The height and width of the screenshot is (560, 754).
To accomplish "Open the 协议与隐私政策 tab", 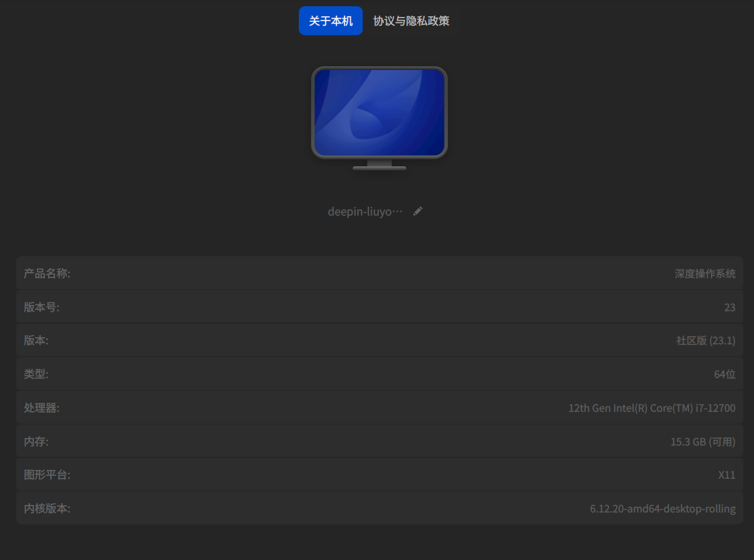I will [x=411, y=21].
